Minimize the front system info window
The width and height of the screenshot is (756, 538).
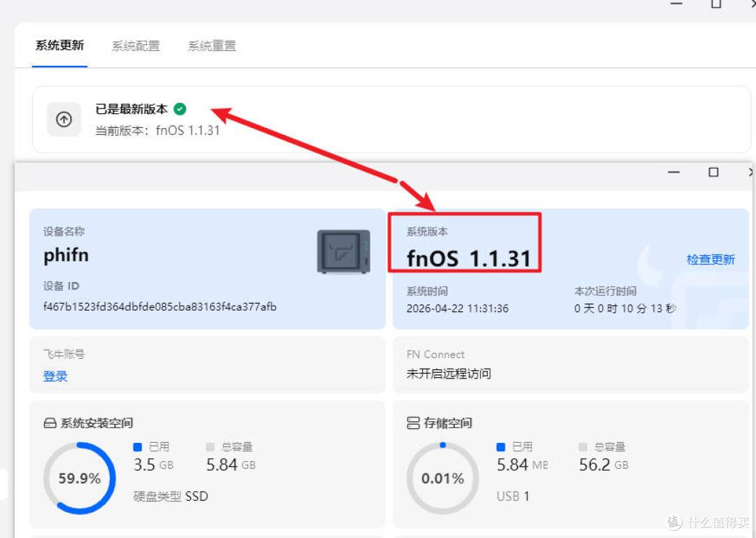673,172
